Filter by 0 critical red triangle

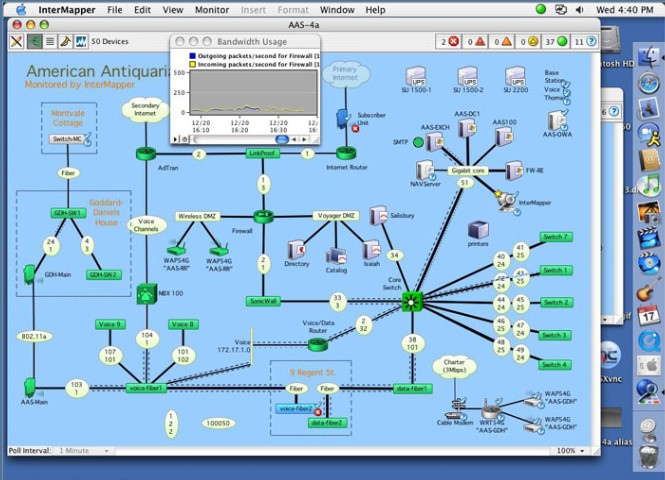coord(475,42)
